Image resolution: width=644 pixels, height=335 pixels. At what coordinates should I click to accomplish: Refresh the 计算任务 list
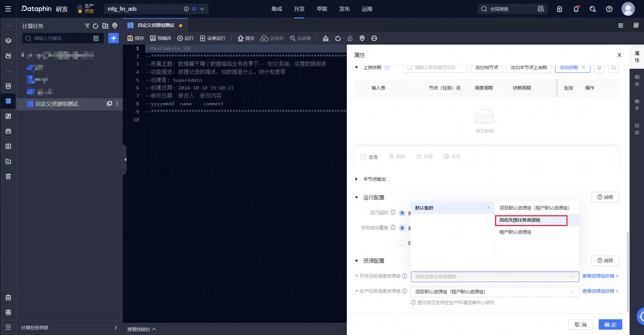(x=96, y=26)
